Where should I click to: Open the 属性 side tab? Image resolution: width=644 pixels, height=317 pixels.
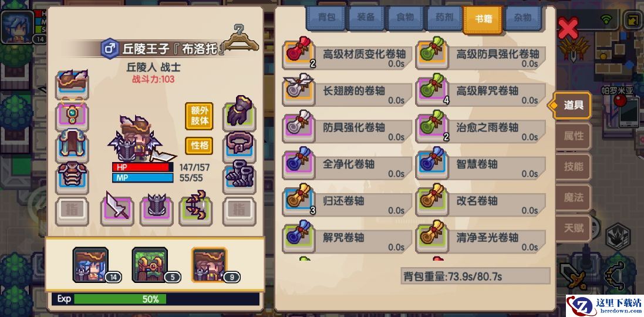click(574, 136)
